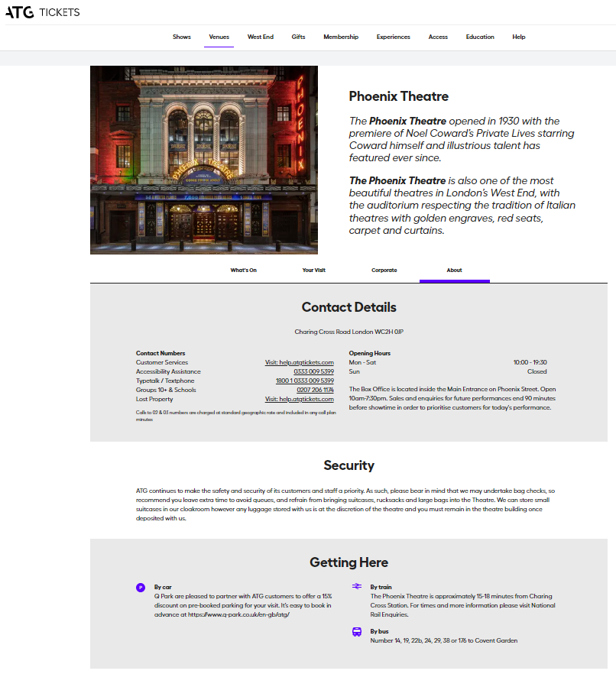Click the Box Office location paragraph
Image resolution: width=616 pixels, height=674 pixels.
[x=452, y=398]
